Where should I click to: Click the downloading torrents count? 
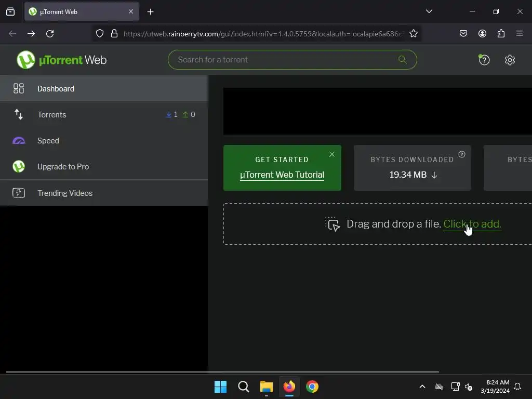click(x=171, y=114)
